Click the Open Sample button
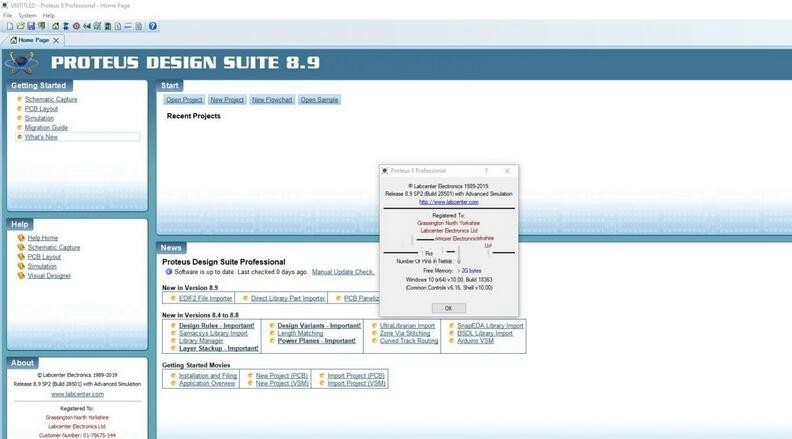 (x=319, y=100)
